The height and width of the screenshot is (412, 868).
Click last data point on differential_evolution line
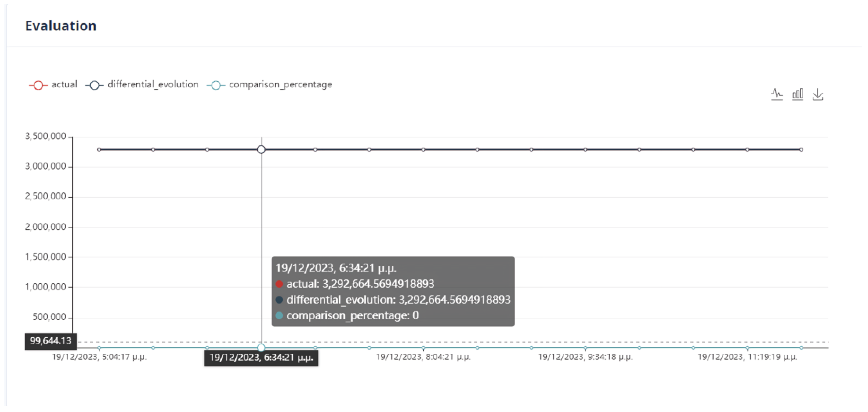pyautogui.click(x=801, y=149)
